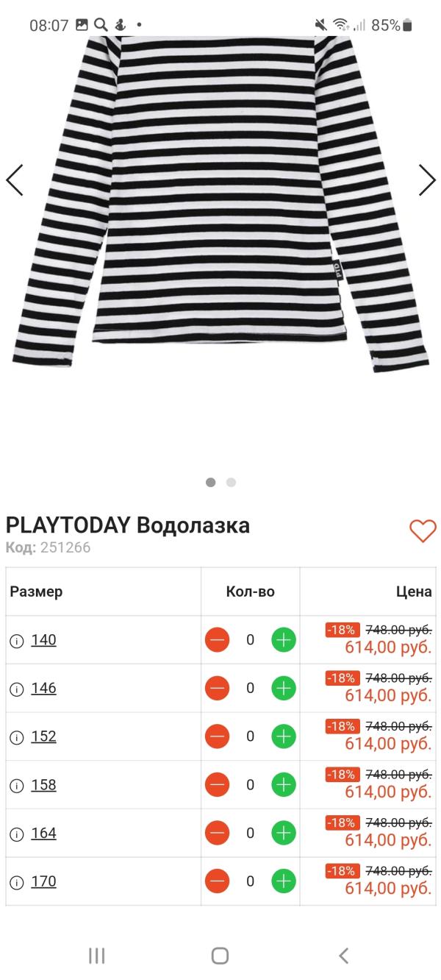
Task: Decrease quantity for size 146
Action: (217, 688)
